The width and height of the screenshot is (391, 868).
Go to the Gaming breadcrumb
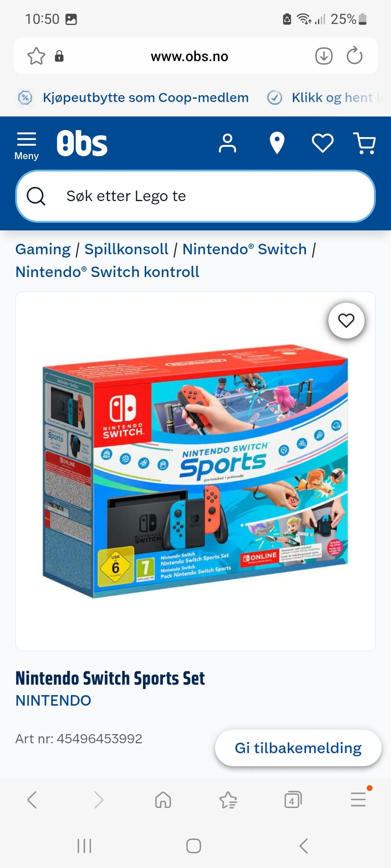43,249
